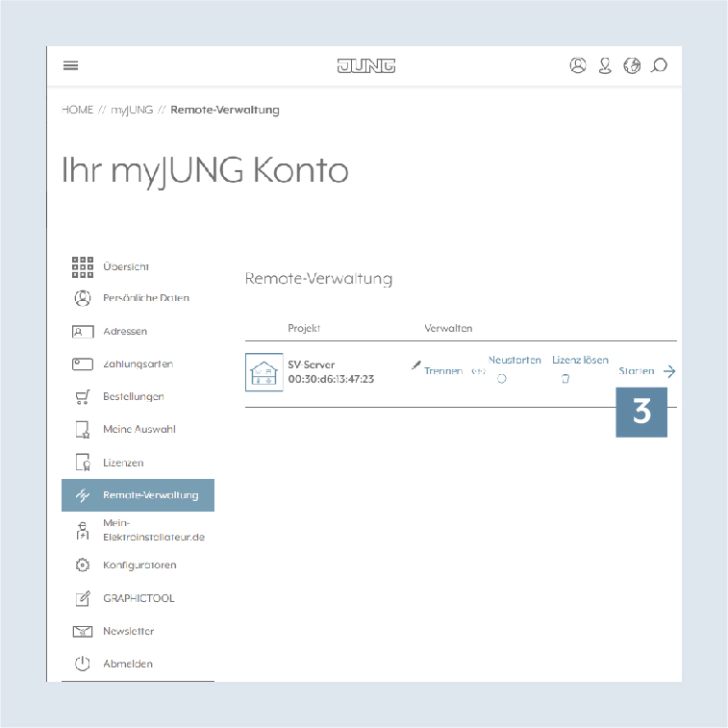
Task: Click the Meine Auswahl star icon
Action: (83, 430)
